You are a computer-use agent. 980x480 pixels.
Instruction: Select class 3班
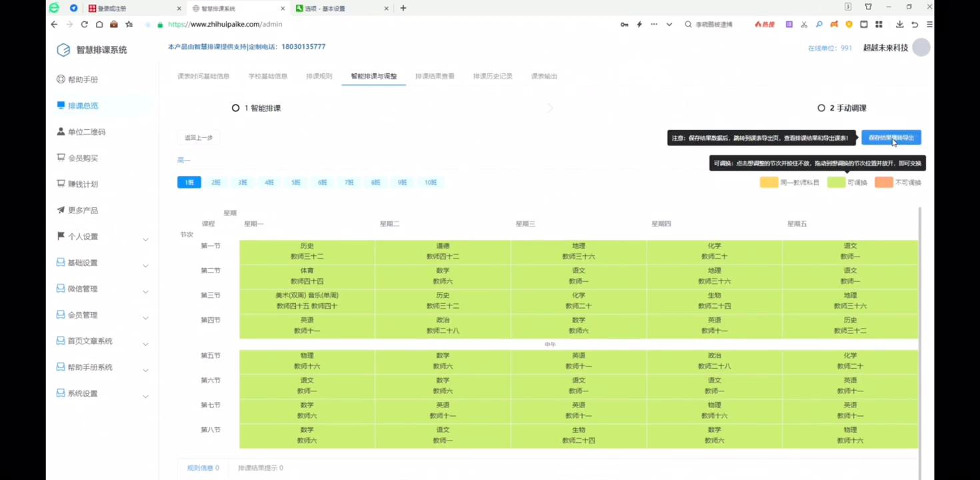point(242,182)
